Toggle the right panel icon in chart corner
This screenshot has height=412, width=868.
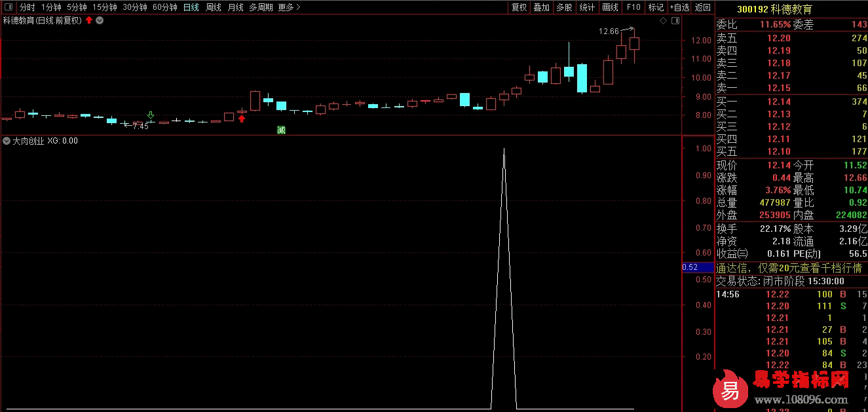674,21
